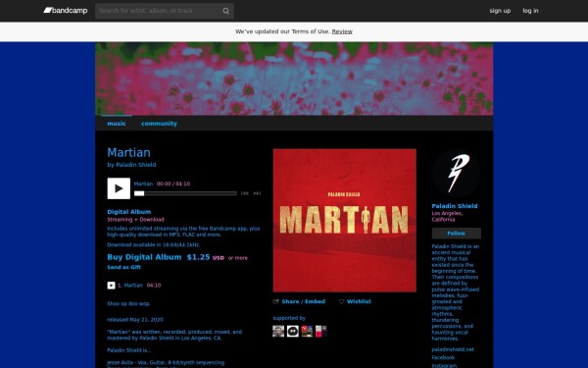This screenshot has width=588, height=368.
Task: Click the 'Los Angeles, California' location text
Action: click(447, 216)
